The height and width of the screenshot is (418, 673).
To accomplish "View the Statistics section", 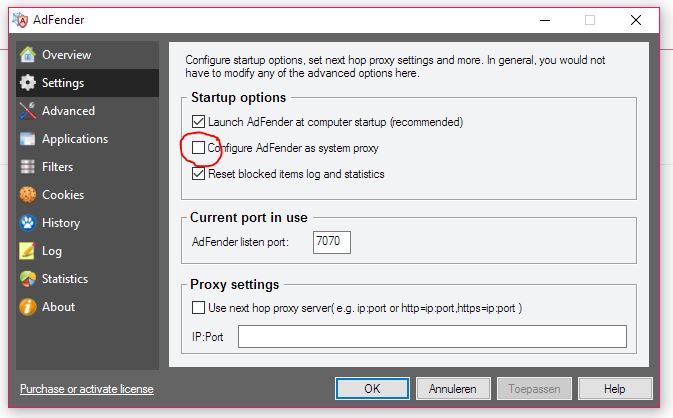I will pyautogui.click(x=88, y=279).
